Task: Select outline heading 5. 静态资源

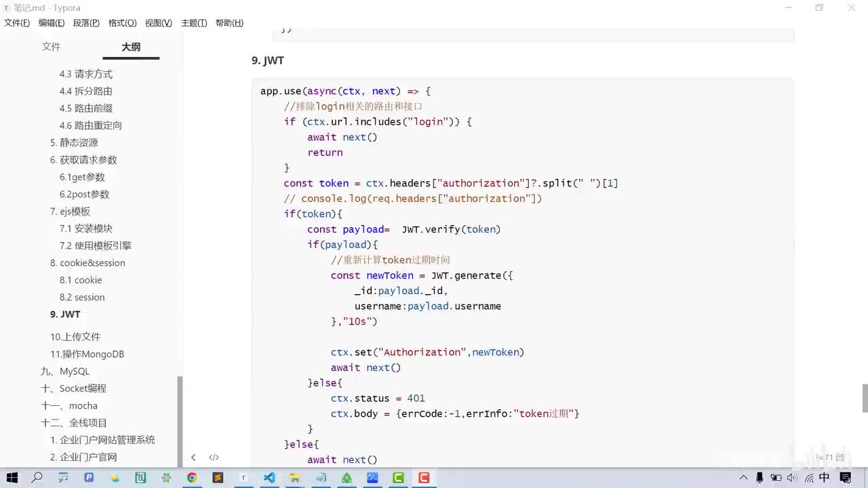Action: [74, 143]
